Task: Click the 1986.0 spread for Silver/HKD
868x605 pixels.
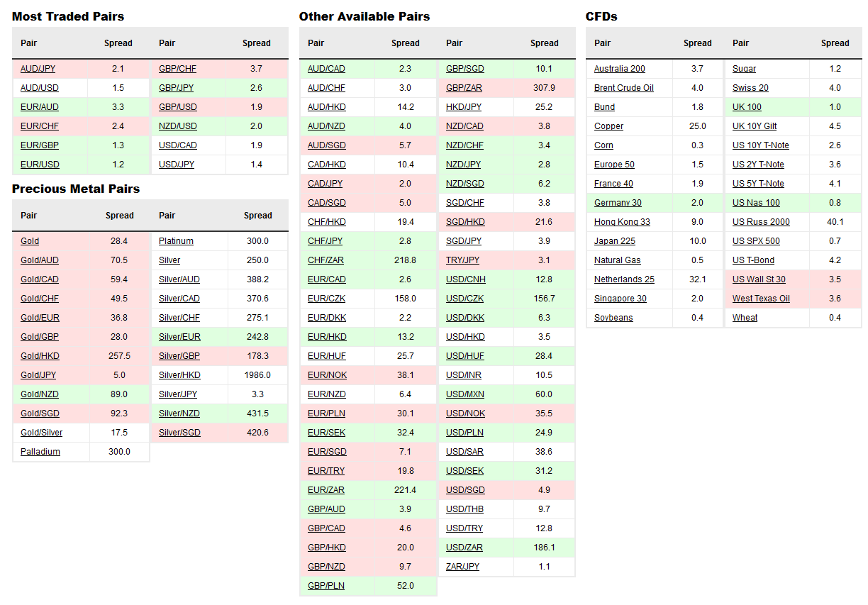Action: (257, 375)
